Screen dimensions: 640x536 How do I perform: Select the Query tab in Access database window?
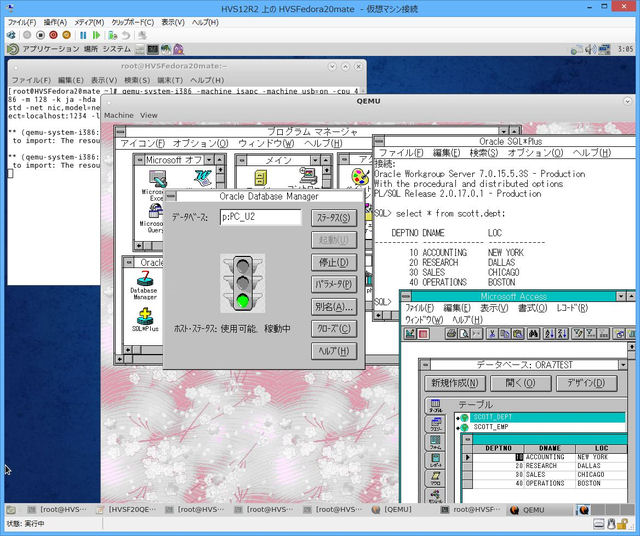[x=436, y=424]
